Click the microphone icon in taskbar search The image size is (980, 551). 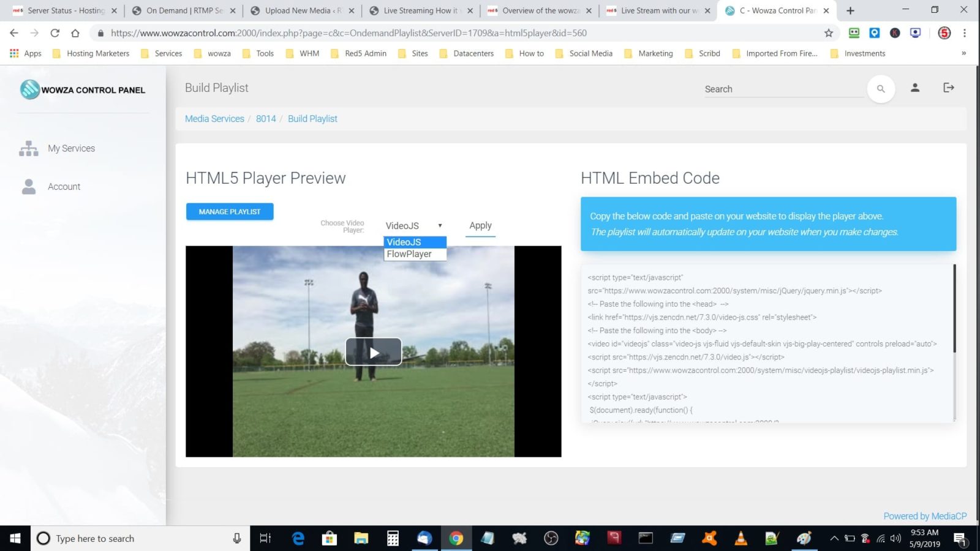click(x=237, y=538)
